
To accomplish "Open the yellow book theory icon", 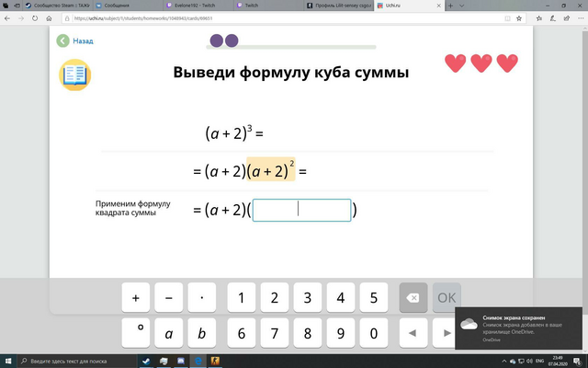I will tap(75, 75).
